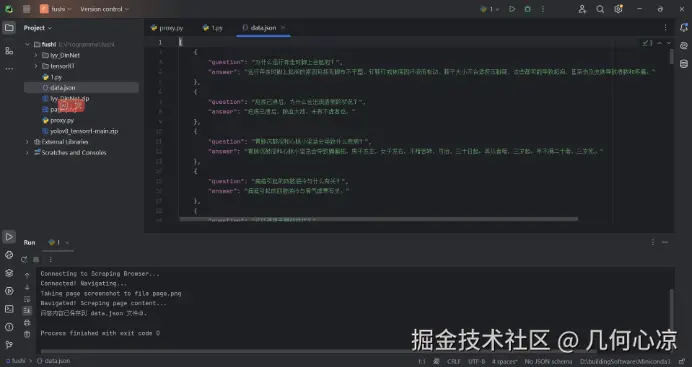Open more run actions in top toolbar
692x367 pixels.
pyautogui.click(x=543, y=9)
